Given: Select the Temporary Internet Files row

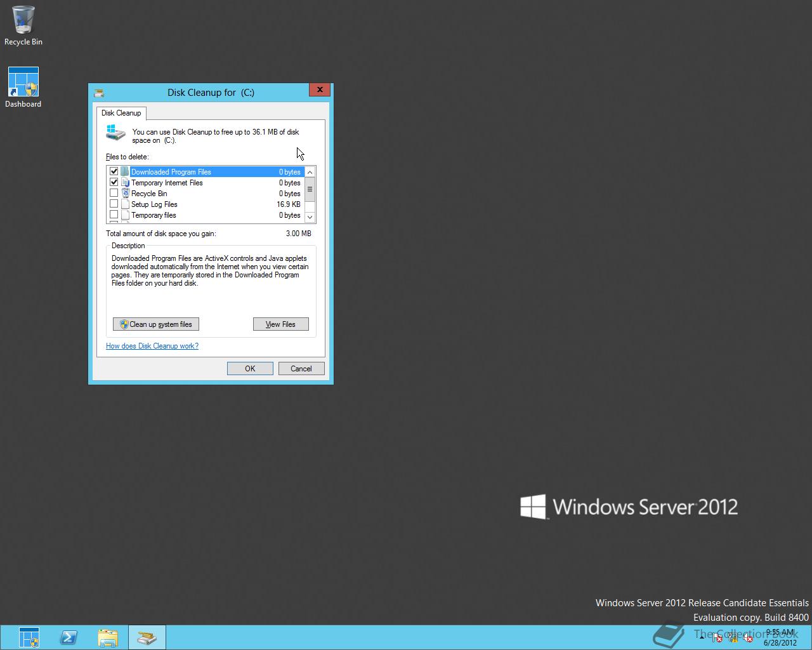Looking at the screenshot, I should tap(206, 183).
